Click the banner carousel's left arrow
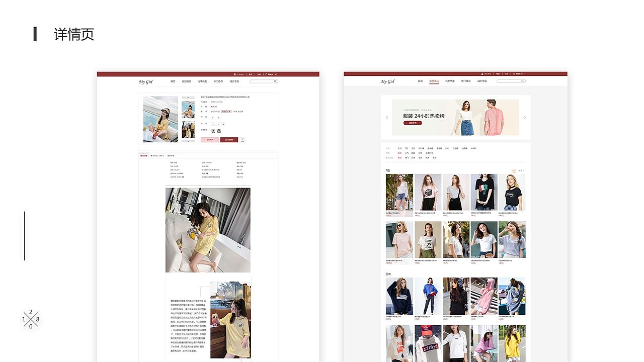 [x=387, y=118]
